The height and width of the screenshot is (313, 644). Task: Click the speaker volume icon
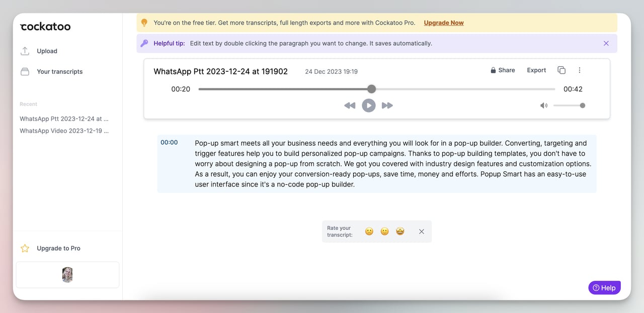pyautogui.click(x=543, y=105)
